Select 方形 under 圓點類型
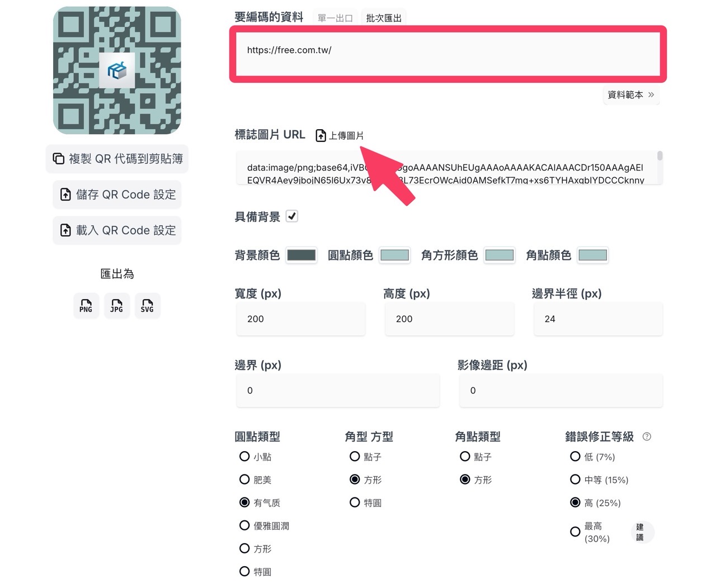Viewport: 716px width, 588px height. point(244,548)
